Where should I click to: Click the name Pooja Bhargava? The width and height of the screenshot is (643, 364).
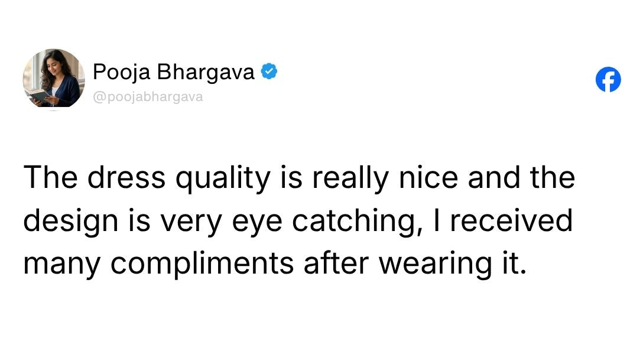point(174,72)
